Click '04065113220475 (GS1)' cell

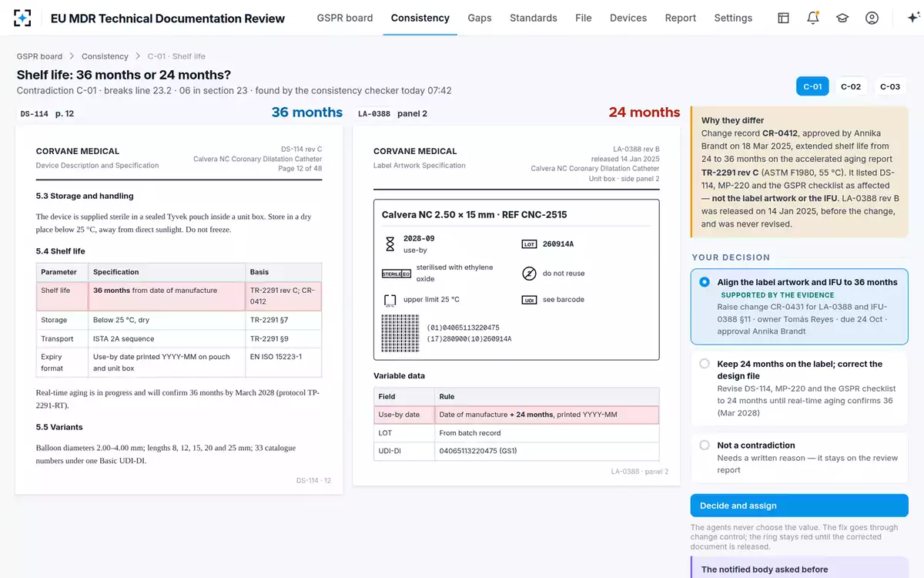[547, 451]
